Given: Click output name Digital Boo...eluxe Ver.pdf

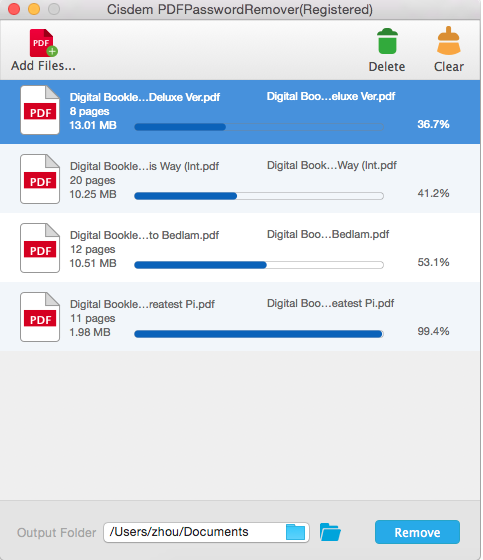Looking at the screenshot, I should [x=331, y=96].
